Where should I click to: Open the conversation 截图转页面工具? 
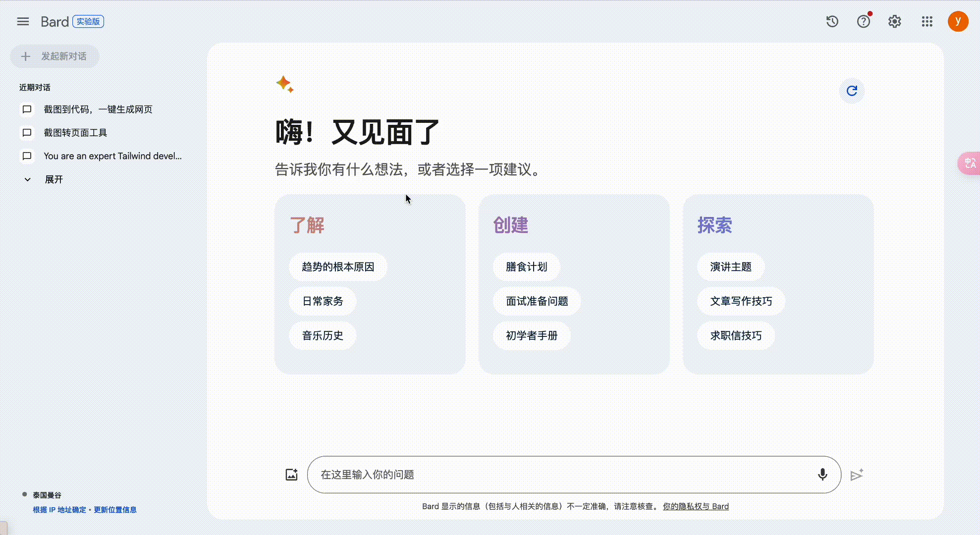(x=77, y=133)
